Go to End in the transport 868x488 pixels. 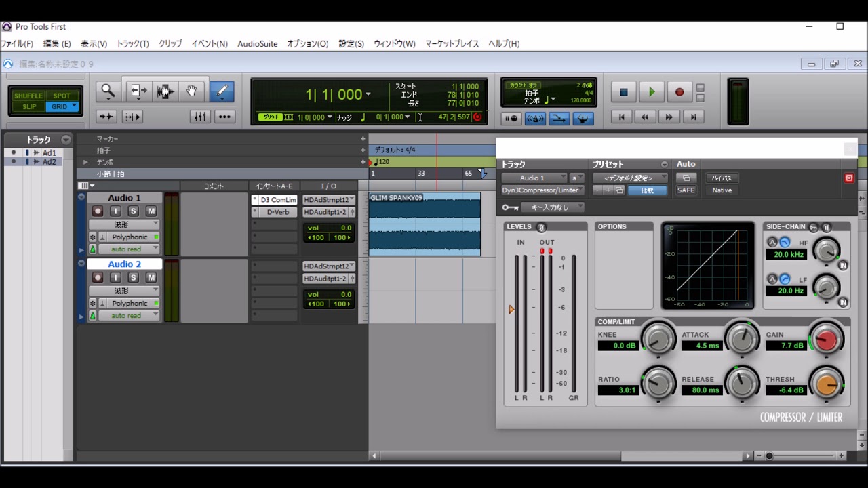click(x=693, y=117)
